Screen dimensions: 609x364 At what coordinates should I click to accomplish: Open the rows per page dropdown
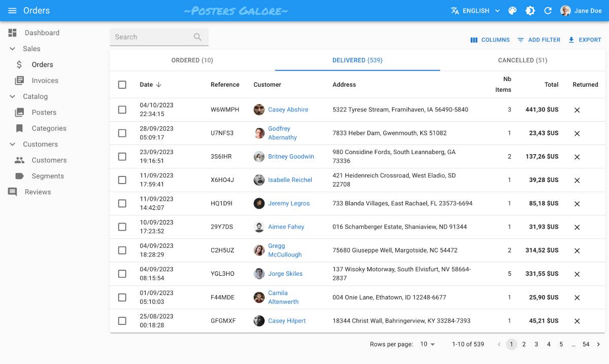point(427,344)
